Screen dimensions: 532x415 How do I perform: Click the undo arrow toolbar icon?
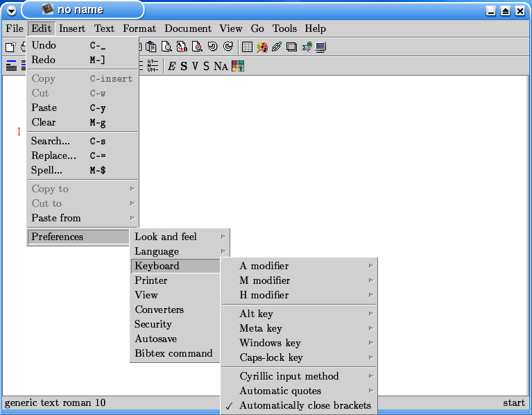pyautogui.click(x=213, y=46)
